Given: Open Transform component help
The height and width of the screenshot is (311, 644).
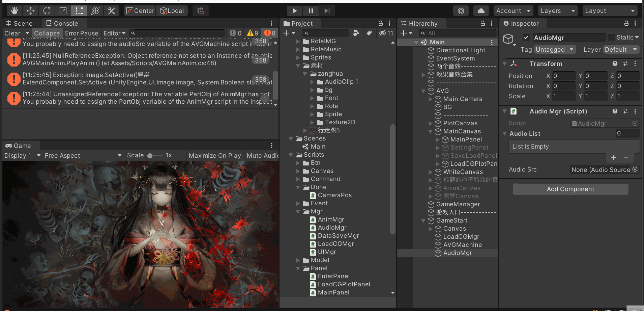Looking at the screenshot, I should [615, 63].
